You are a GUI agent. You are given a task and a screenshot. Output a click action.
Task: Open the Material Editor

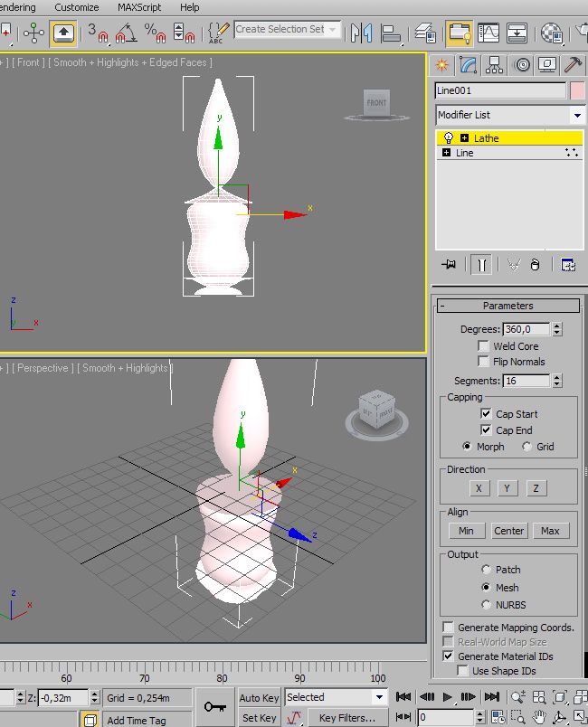[552, 33]
